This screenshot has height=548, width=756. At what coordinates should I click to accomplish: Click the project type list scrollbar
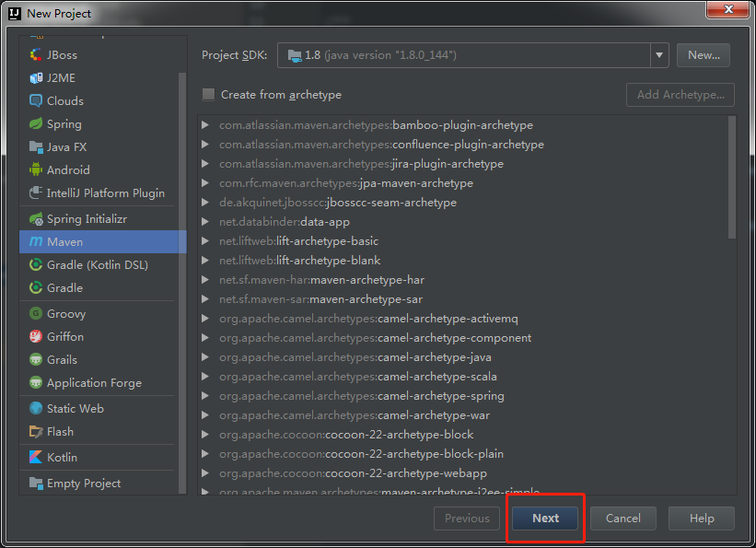pyautogui.click(x=182, y=283)
